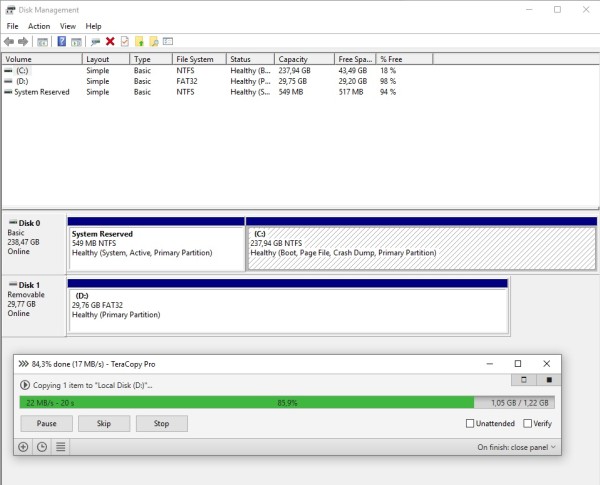Minimize the TeraCopy Pro window
Viewport: 600px width, 485px height.
pos(489,364)
